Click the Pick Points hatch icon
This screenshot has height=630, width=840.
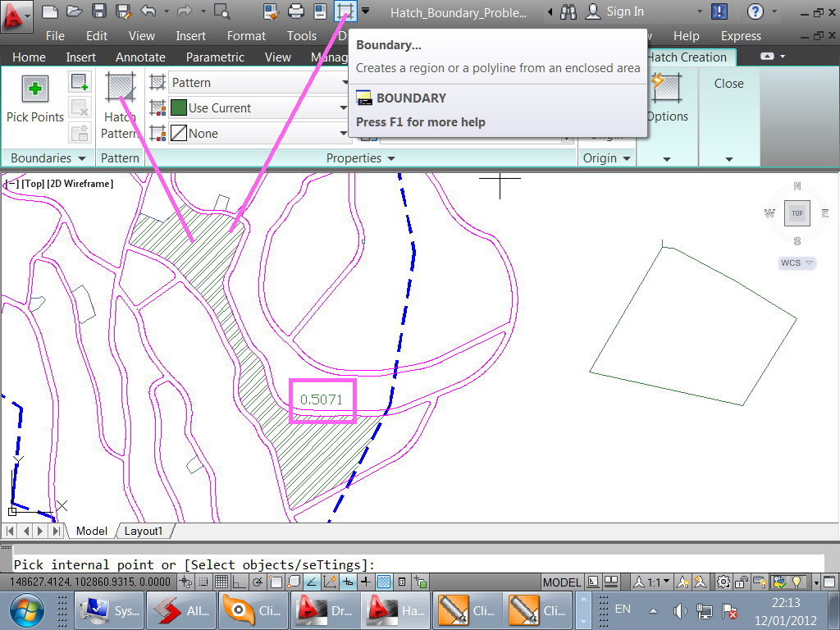[x=35, y=89]
